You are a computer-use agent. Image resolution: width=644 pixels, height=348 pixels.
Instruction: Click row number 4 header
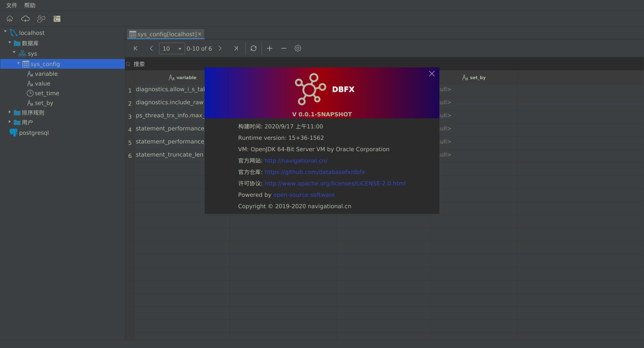coord(130,129)
